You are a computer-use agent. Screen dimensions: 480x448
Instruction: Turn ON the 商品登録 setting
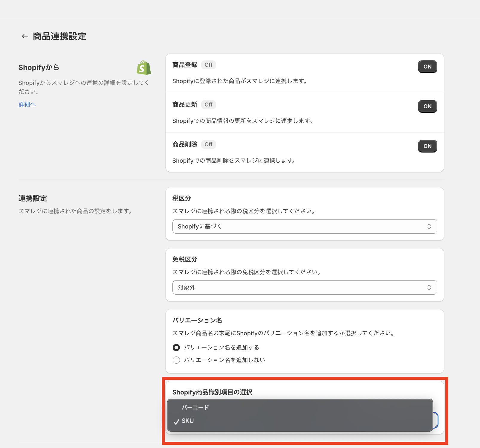(x=427, y=67)
